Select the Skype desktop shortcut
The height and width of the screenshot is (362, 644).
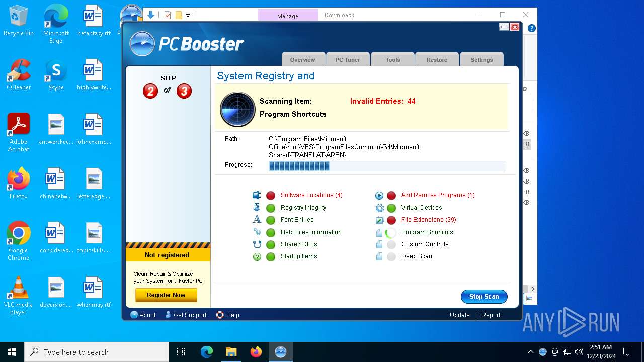(x=56, y=75)
